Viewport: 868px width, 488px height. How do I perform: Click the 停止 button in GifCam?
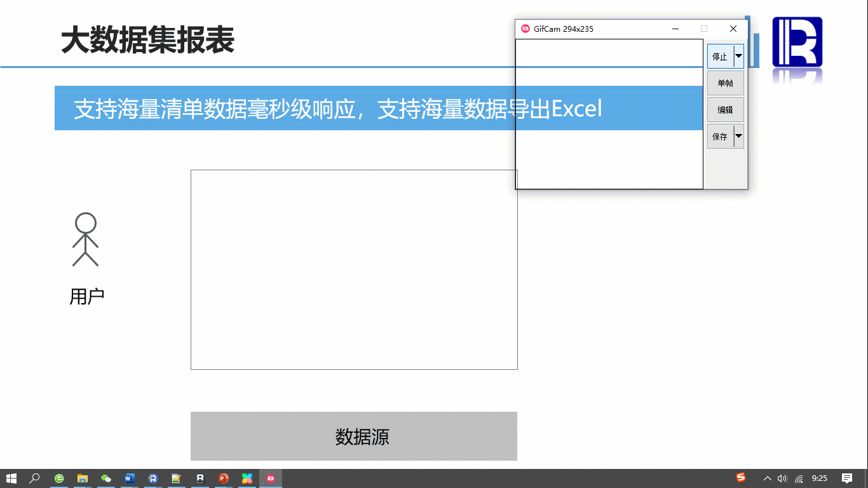pos(721,57)
